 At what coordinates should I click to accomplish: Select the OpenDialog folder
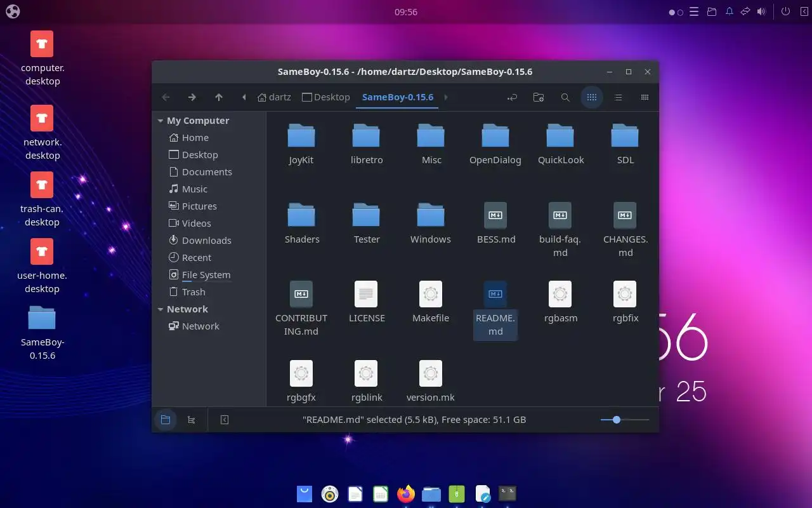(495, 145)
